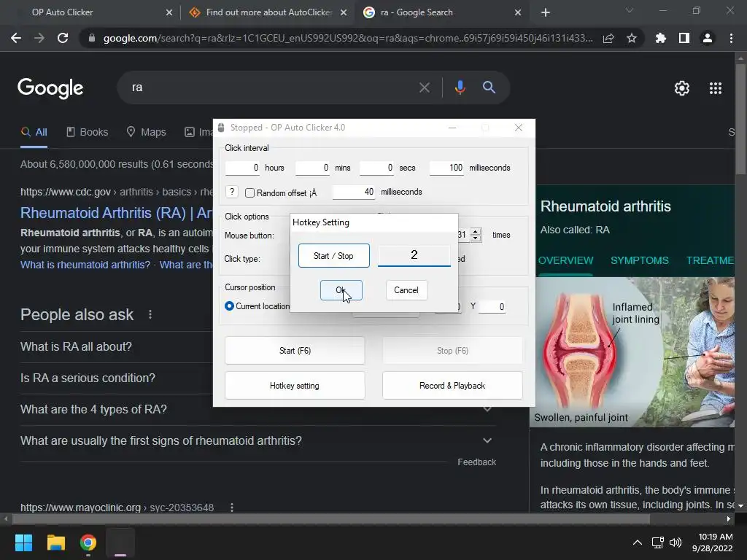Expand first signs of rheumatoid arthritis question
Image resolution: width=747 pixels, height=560 pixels.
coord(258,440)
